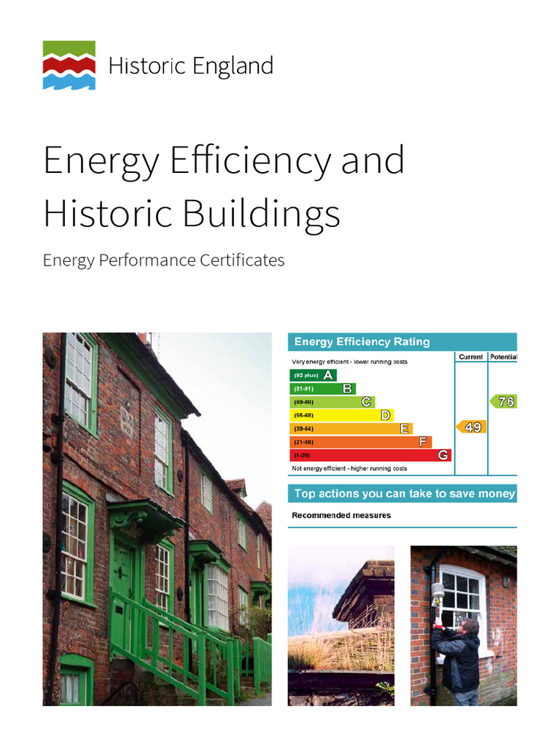Click the green roof photo thumbnail
560x747 pixels.
pos(341,625)
